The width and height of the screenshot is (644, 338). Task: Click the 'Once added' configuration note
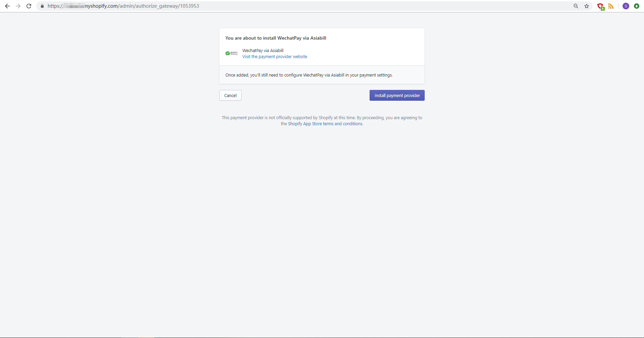309,75
